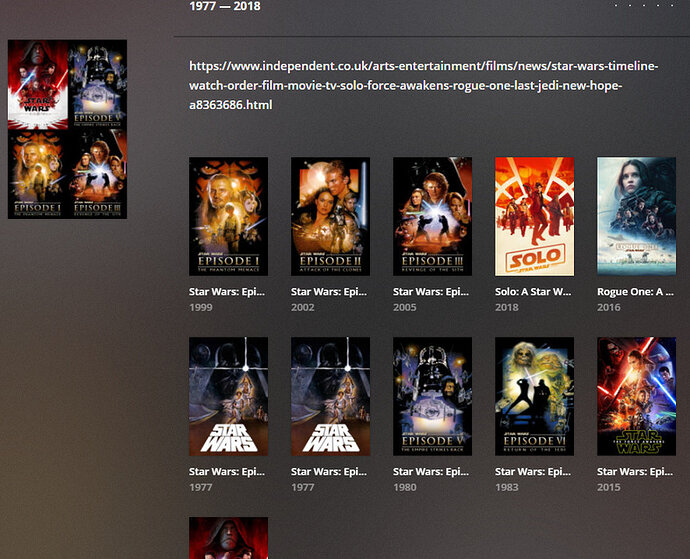The height and width of the screenshot is (559, 690).
Task: Click the '1977 — 2018' date range heading
Action: pos(225,6)
